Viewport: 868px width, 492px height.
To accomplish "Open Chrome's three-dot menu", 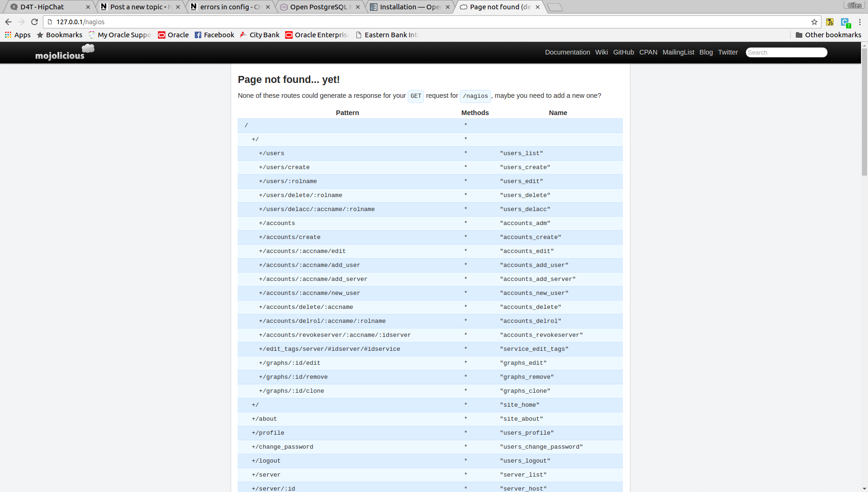I will point(860,22).
